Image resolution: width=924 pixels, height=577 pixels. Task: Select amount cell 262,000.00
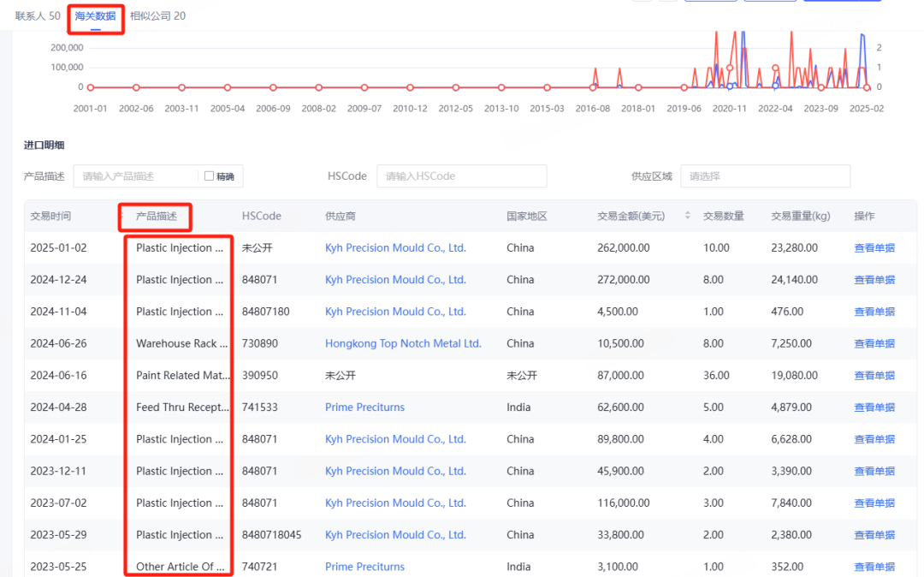point(624,247)
